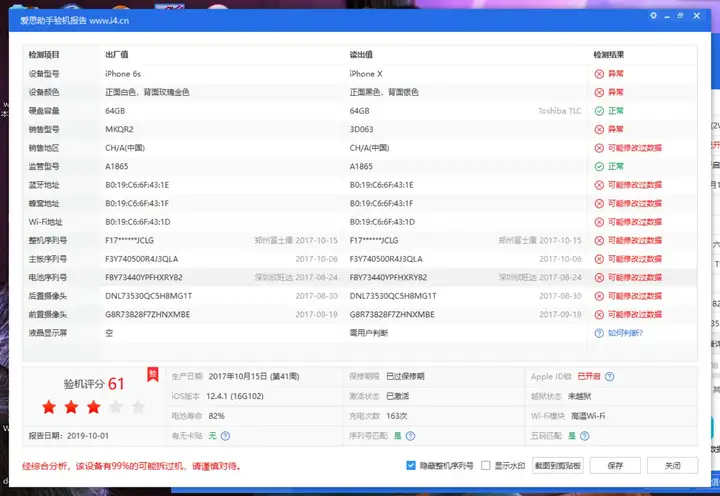Click the error icon in 蜂窝地址 row
Screen dimensions: 720x496
[x=599, y=203]
